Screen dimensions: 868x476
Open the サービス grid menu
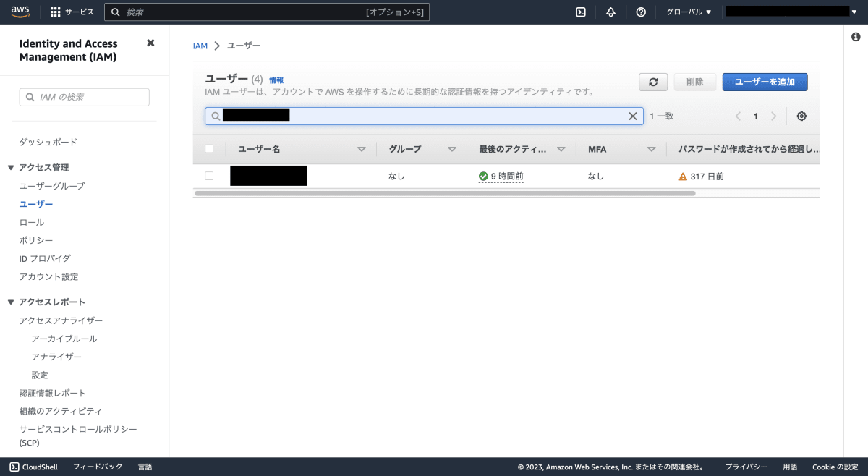coord(72,12)
